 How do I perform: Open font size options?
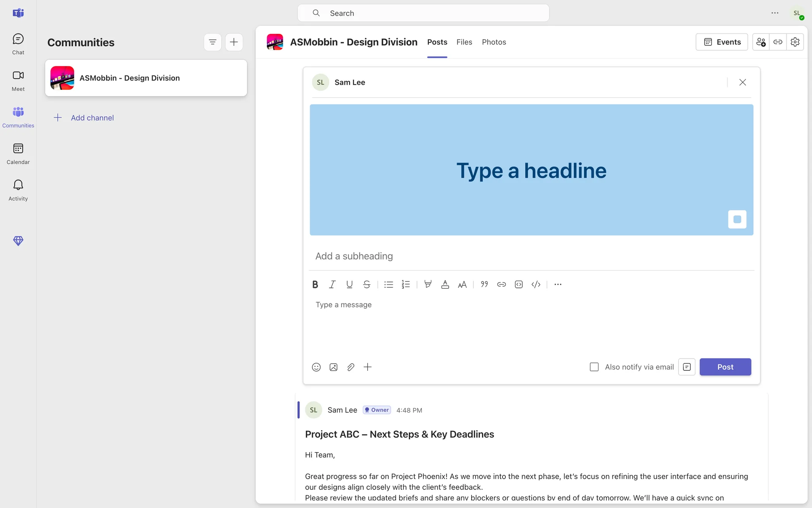coord(462,284)
